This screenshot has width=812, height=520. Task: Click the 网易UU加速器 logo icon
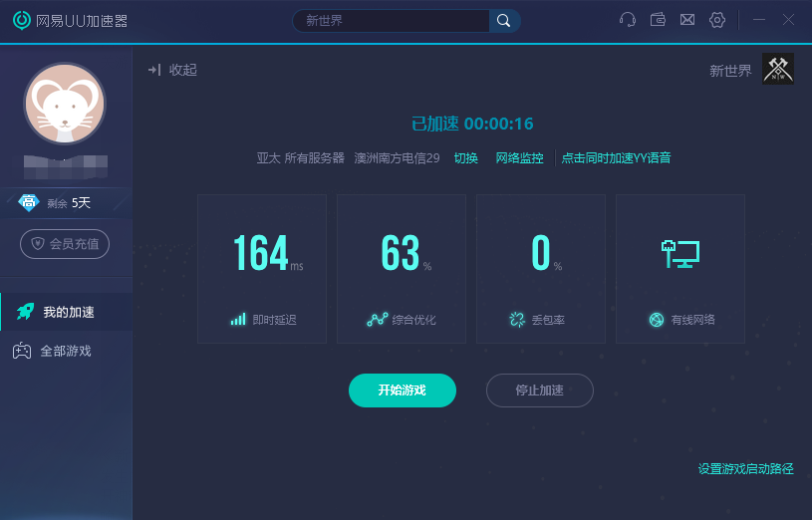point(22,20)
